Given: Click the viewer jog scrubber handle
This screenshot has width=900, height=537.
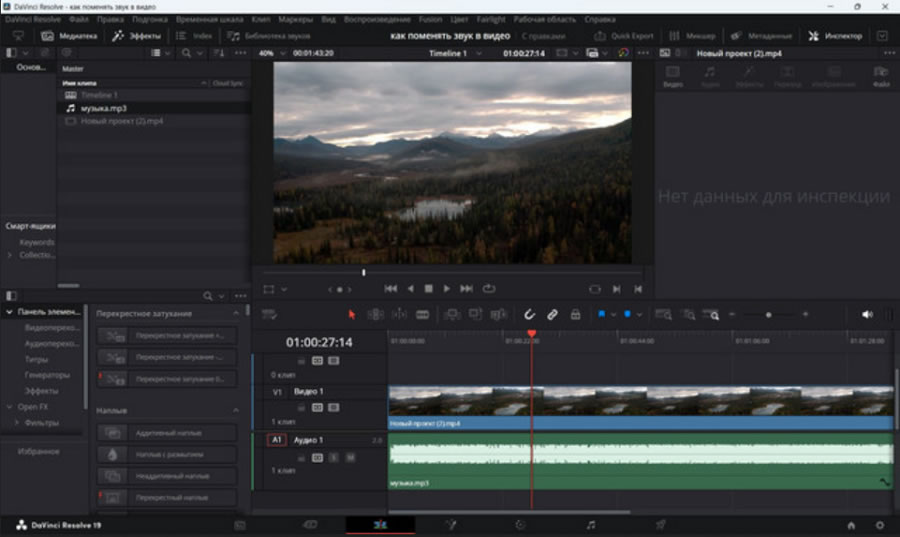Looking at the screenshot, I should (x=363, y=273).
